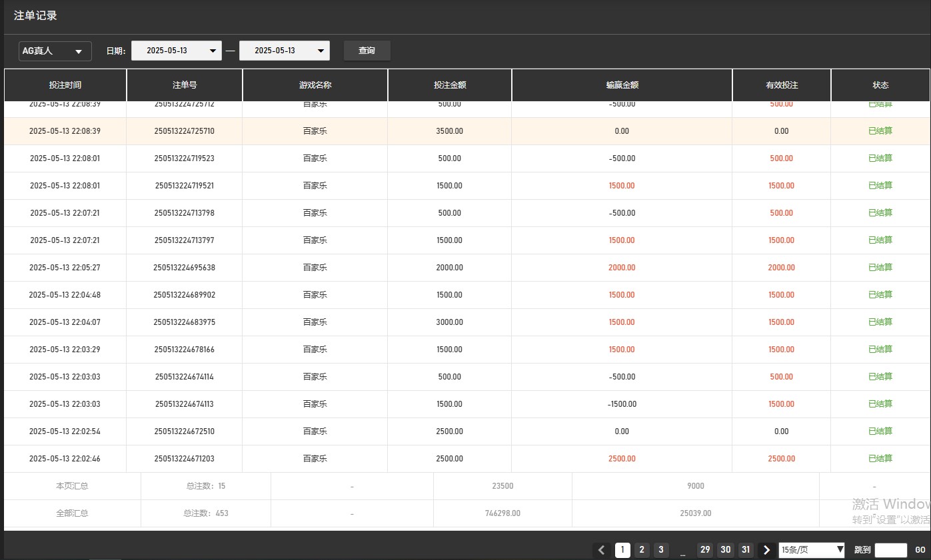Viewport: 931px width, 560px height.
Task: Go to last page 31
Action: pos(746,550)
